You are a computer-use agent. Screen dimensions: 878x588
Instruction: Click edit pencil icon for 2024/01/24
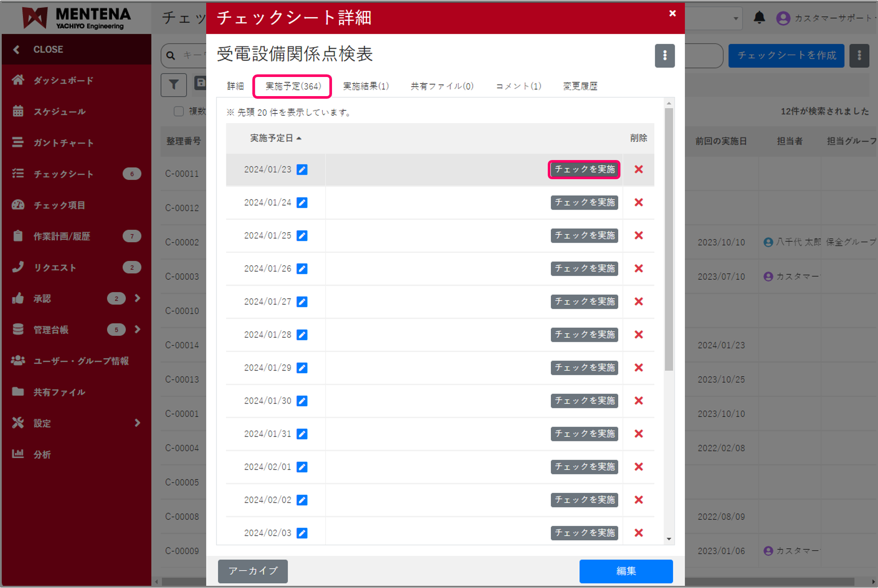(x=302, y=203)
